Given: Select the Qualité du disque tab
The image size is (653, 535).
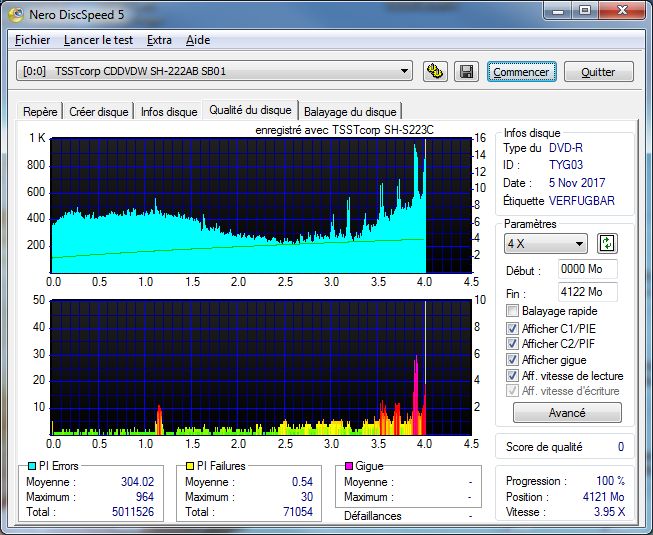Looking at the screenshot, I should pyautogui.click(x=250, y=110).
